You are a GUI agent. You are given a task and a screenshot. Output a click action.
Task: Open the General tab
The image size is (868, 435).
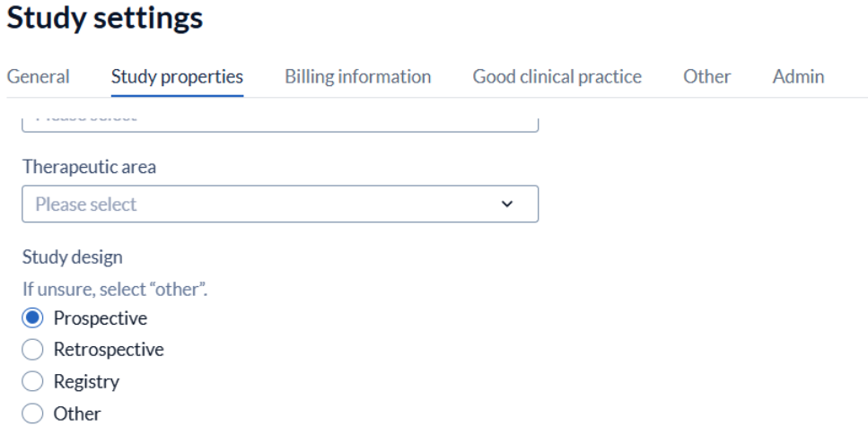(x=39, y=77)
